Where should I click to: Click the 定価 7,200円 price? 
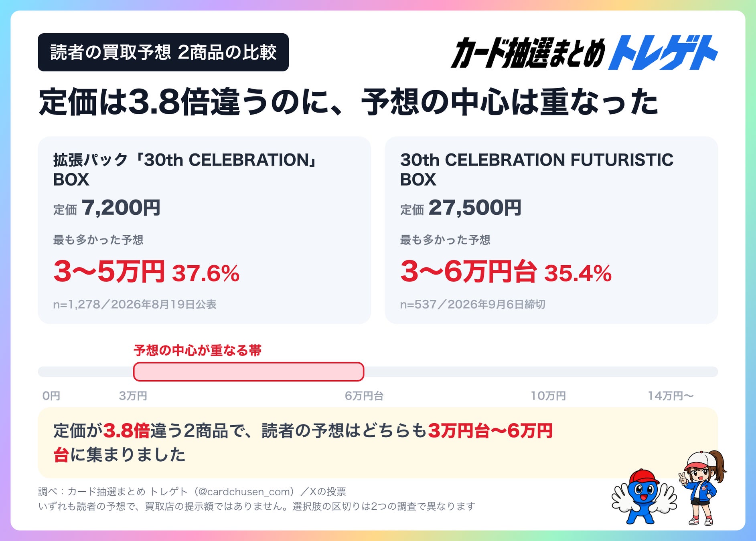[x=107, y=208]
